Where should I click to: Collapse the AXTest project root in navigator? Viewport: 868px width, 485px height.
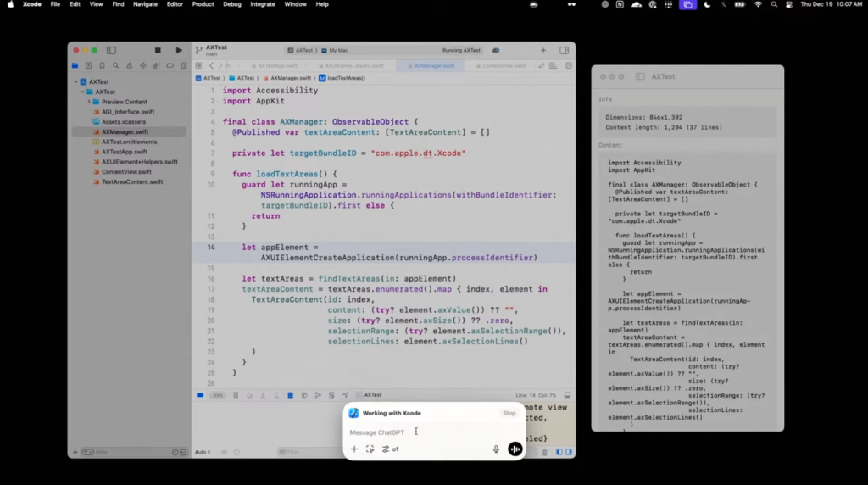77,82
